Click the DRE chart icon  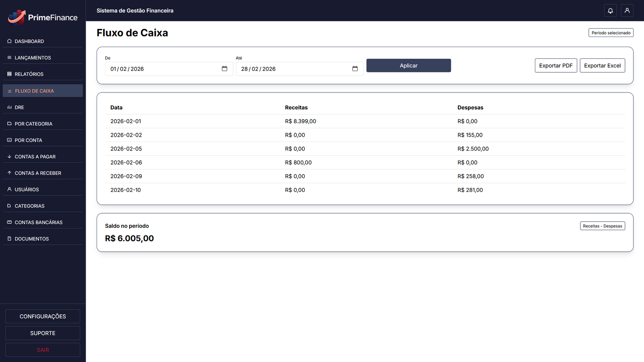click(9, 107)
